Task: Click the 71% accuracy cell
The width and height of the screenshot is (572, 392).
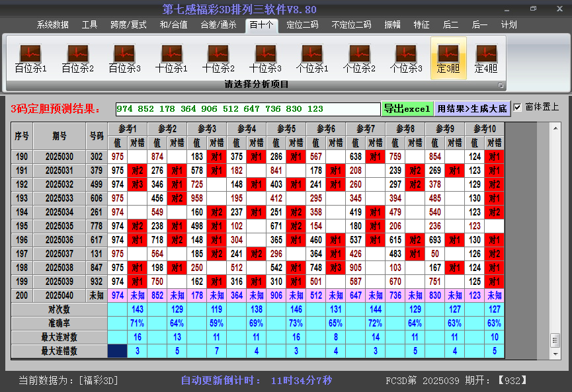Action: pos(137,323)
